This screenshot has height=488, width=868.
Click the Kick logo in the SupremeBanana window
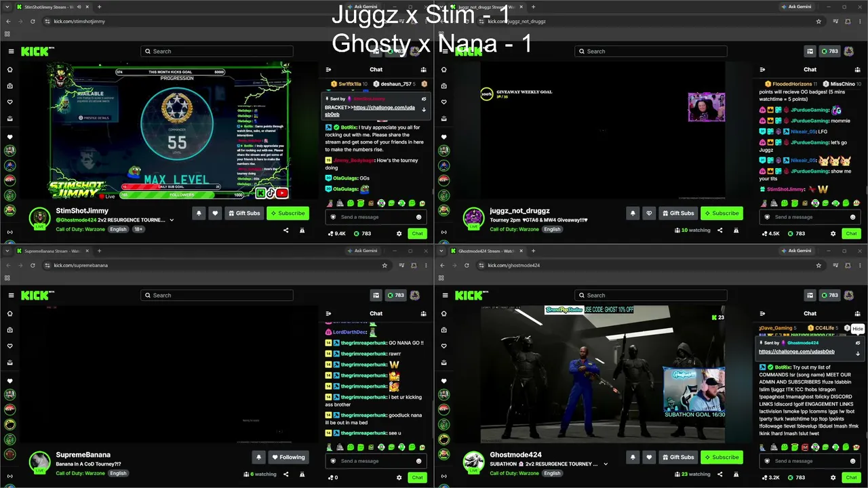click(x=34, y=296)
